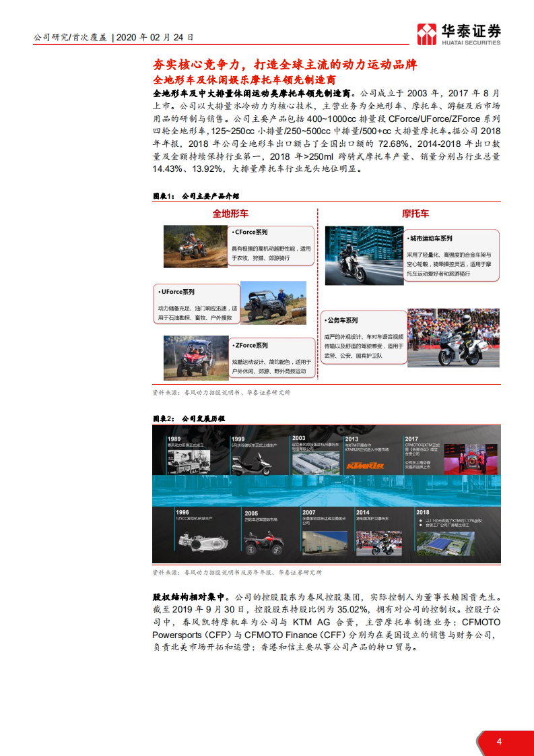Click the 2018 KTM stake entry

tap(448, 532)
